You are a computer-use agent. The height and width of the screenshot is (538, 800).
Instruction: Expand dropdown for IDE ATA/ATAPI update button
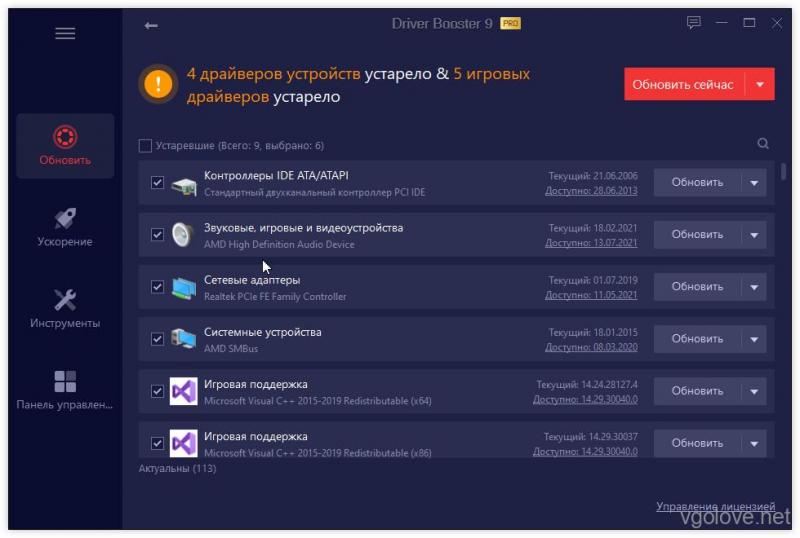click(x=754, y=183)
